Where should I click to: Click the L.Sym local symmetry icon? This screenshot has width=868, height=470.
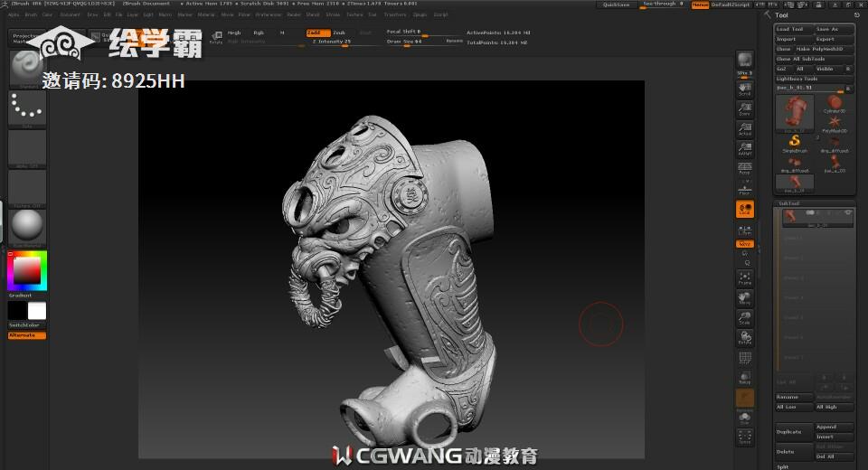[744, 230]
